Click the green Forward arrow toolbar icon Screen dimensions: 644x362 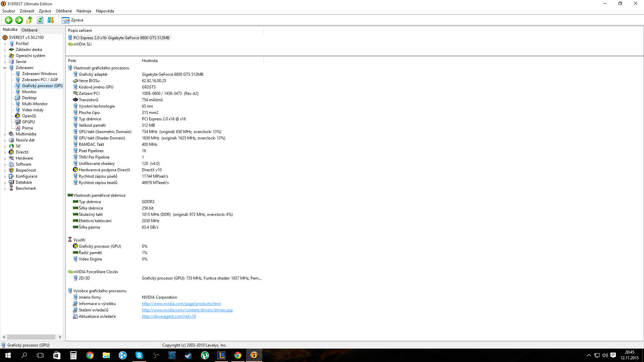(19, 20)
